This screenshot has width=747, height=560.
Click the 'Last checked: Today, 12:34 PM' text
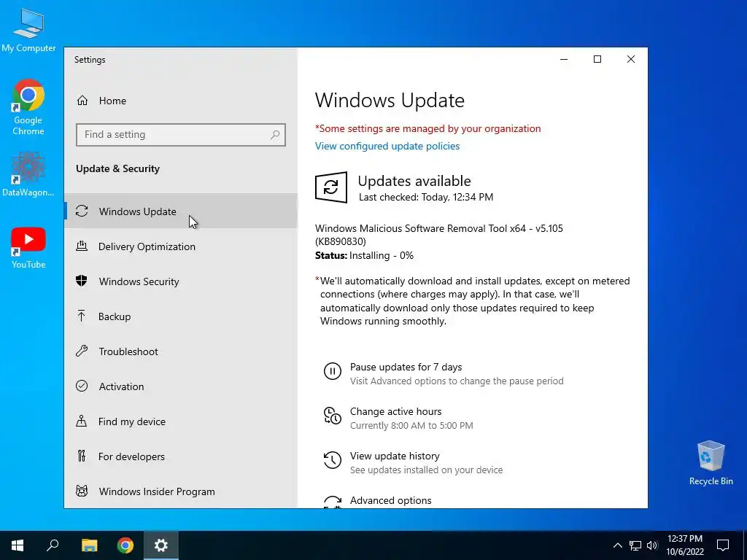pyautogui.click(x=426, y=197)
